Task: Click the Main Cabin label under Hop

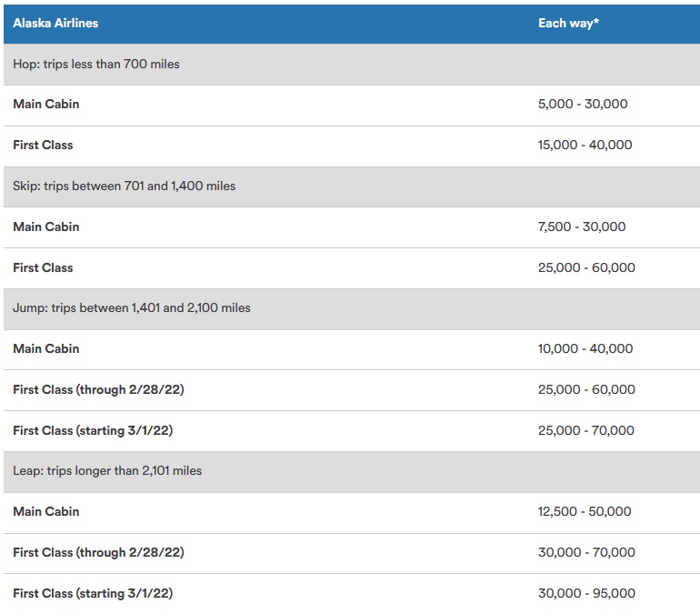Action: (46, 105)
